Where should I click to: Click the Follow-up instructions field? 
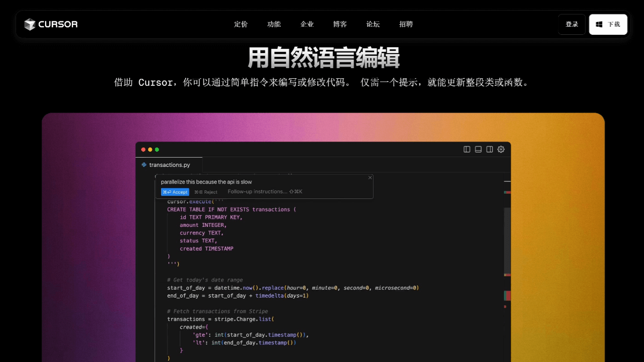(x=258, y=191)
